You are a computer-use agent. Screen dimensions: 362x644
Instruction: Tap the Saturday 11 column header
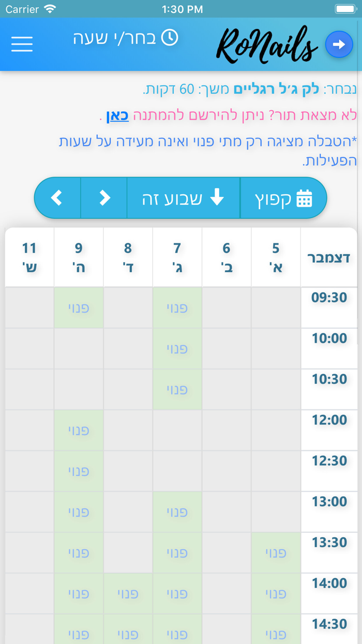click(29, 257)
